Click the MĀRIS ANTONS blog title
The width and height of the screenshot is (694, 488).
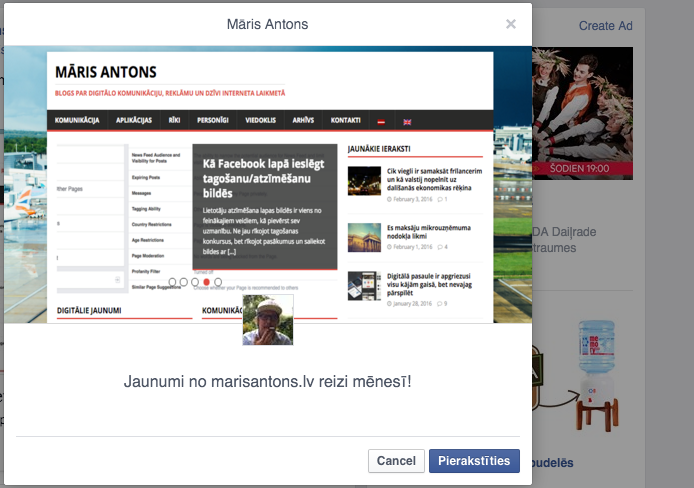[x=106, y=72]
